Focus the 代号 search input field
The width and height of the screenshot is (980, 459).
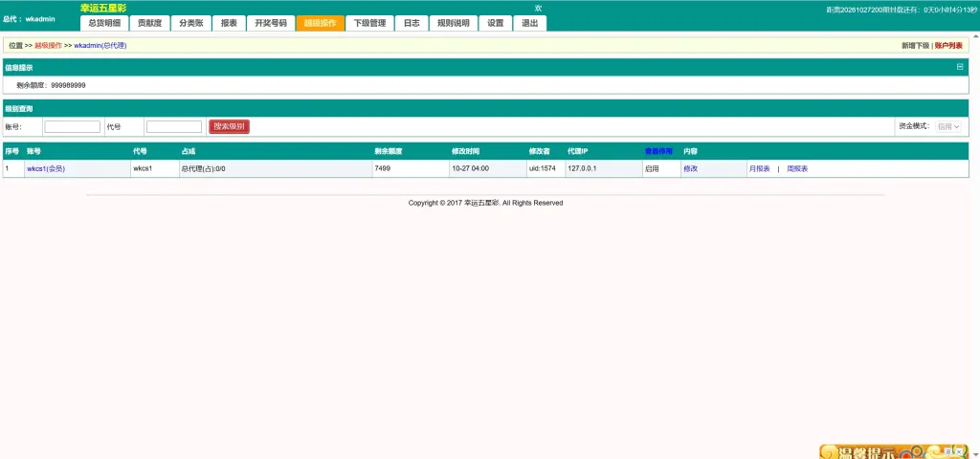(x=174, y=127)
